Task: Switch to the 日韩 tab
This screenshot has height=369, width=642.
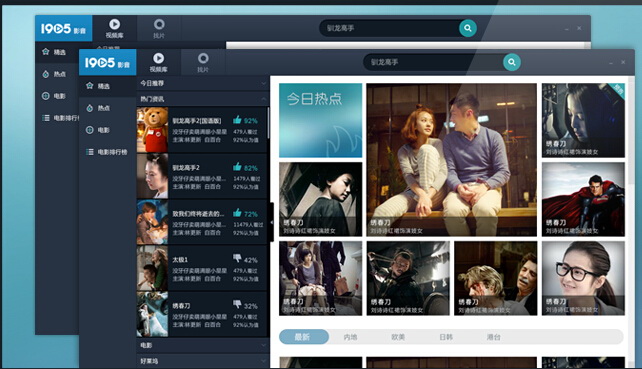Action: (446, 337)
